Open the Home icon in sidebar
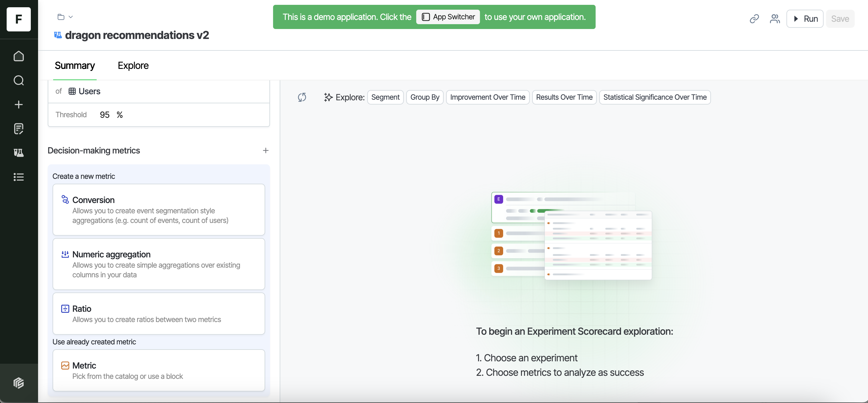868x403 pixels. point(18,56)
